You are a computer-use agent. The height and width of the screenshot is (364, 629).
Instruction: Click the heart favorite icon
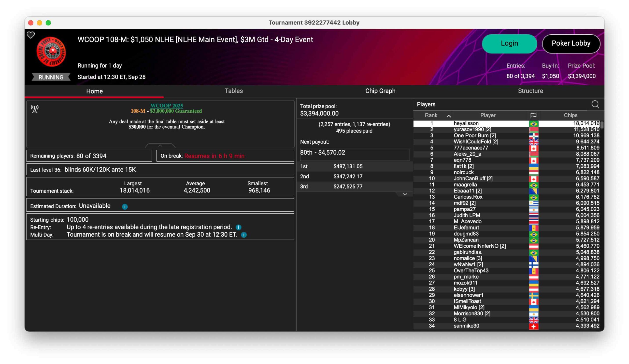tap(31, 35)
